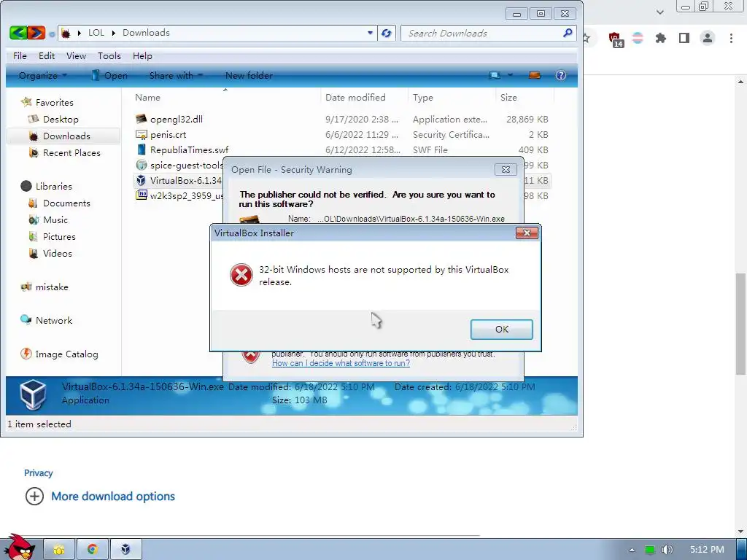Toggle the preview pane icon
The width and height of the screenshot is (747, 560).
click(x=535, y=75)
